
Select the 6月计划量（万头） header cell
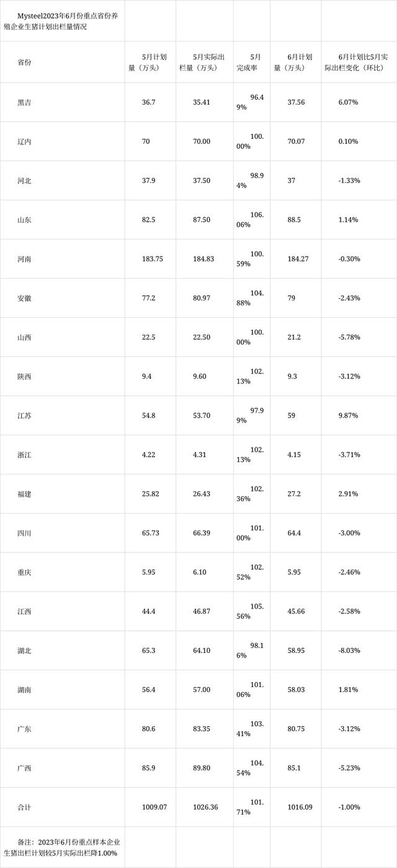pos(296,63)
